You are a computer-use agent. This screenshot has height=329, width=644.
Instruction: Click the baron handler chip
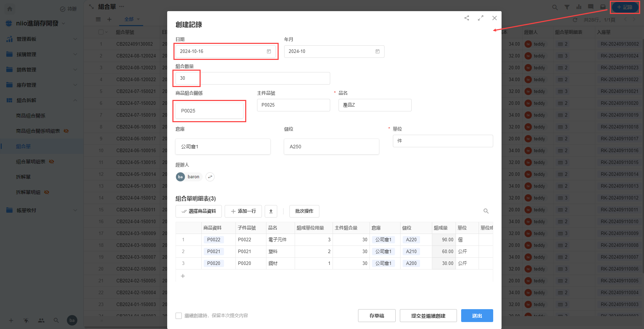point(189,177)
